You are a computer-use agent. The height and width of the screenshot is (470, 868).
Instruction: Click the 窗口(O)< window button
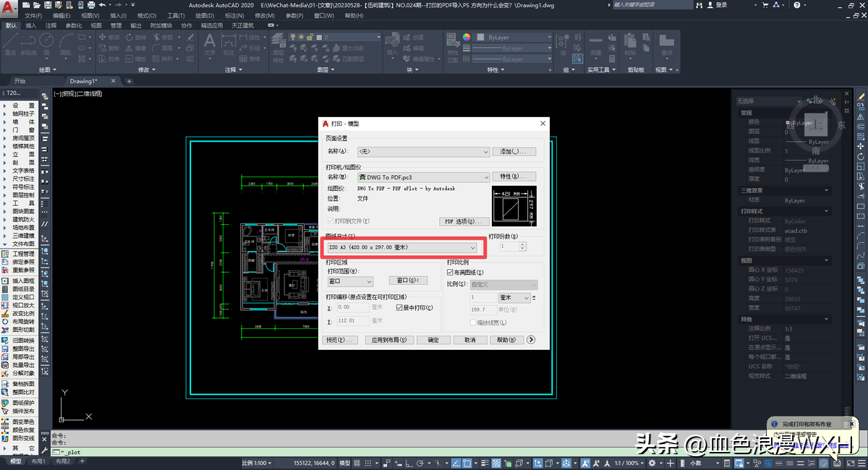[408, 281]
